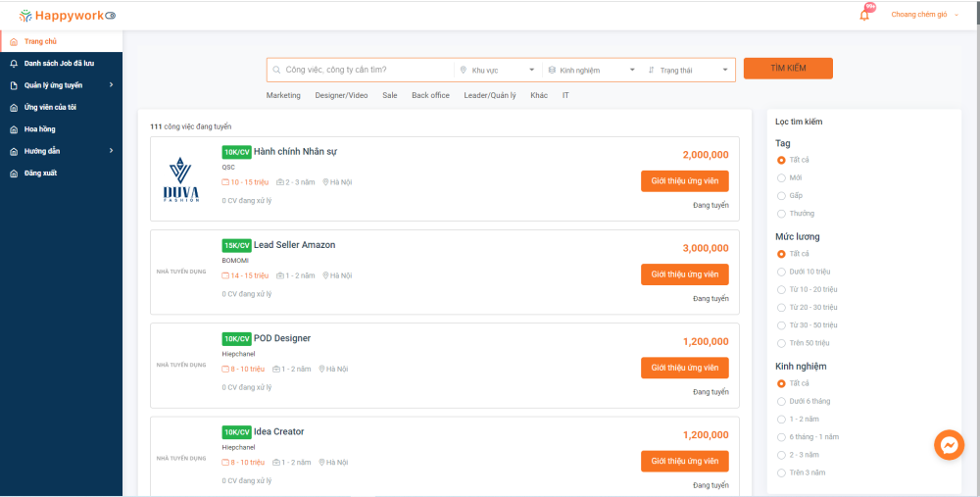Select salary range Từ 10 - 20 triệu

(x=781, y=289)
